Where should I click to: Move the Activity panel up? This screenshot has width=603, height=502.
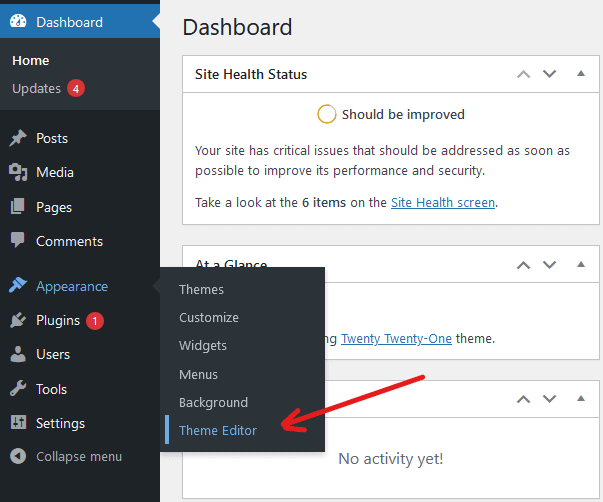point(523,399)
